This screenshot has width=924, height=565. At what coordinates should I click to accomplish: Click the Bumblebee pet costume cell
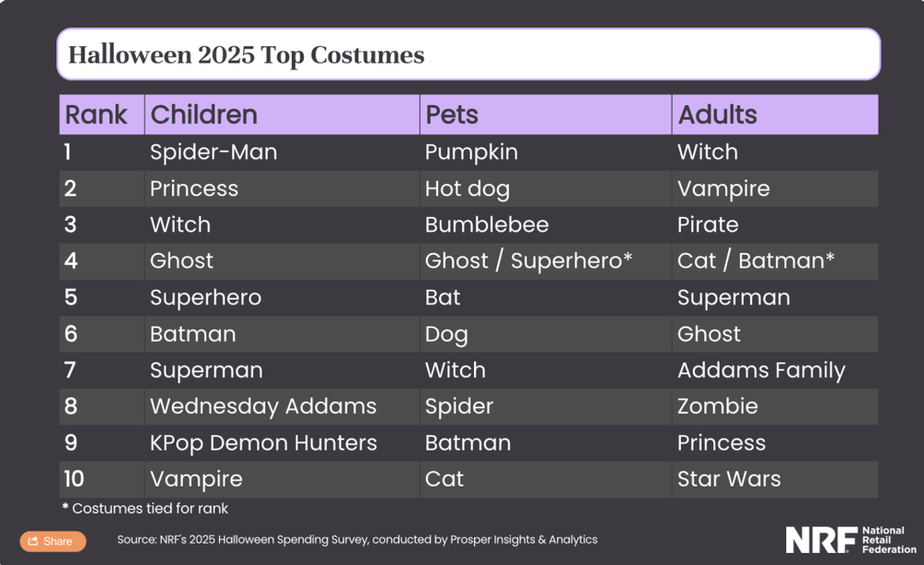coord(487,225)
